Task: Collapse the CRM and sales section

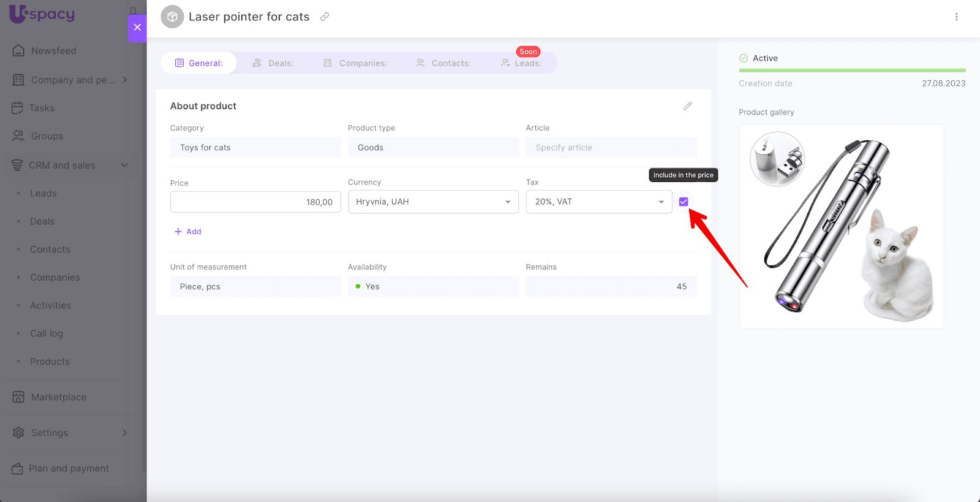Action: 124,165
